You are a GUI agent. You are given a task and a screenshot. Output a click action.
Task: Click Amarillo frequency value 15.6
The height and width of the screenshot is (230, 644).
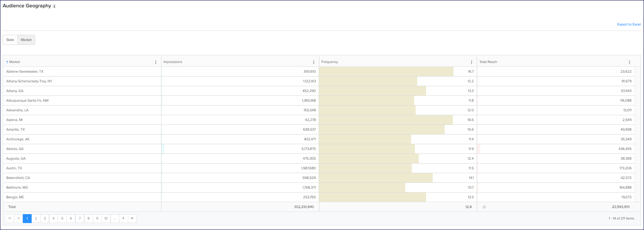coord(471,129)
